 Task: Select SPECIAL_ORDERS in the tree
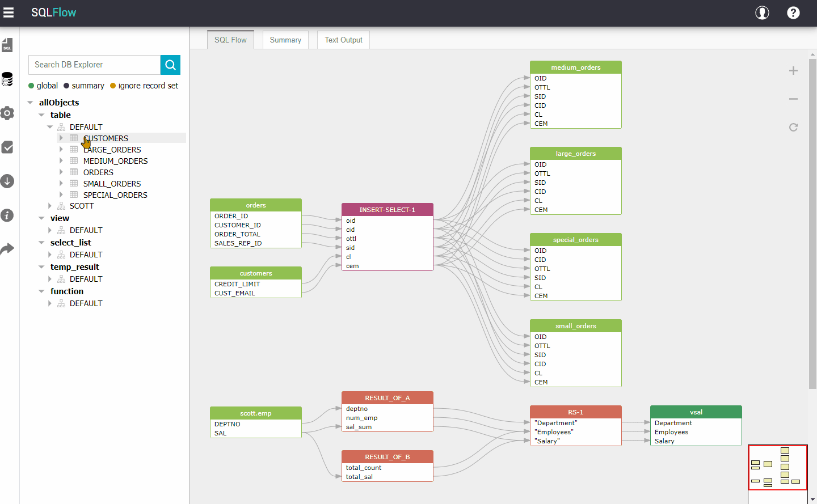(x=115, y=195)
